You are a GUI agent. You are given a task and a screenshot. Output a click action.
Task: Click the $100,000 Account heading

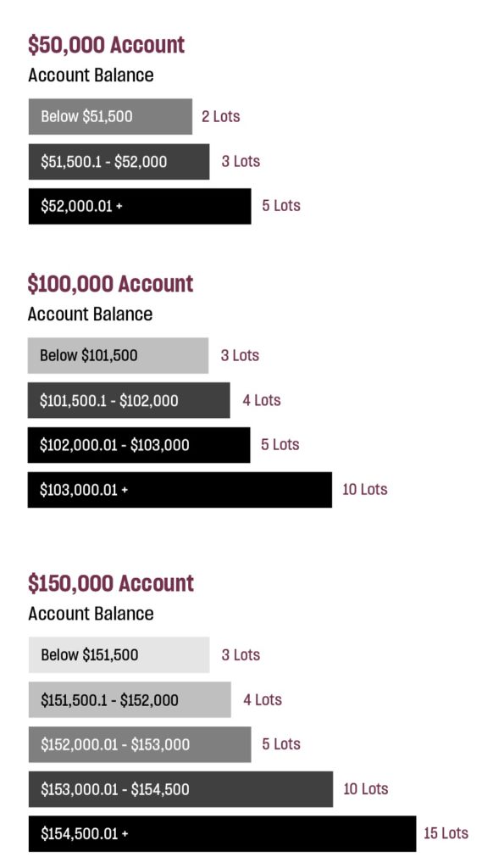coord(110,284)
